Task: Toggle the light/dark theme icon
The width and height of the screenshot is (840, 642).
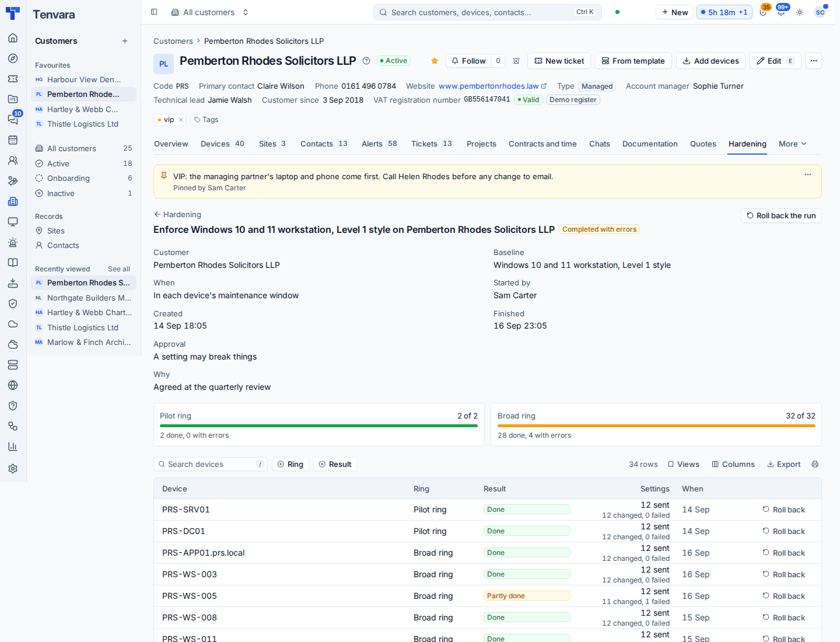Action: (x=800, y=12)
